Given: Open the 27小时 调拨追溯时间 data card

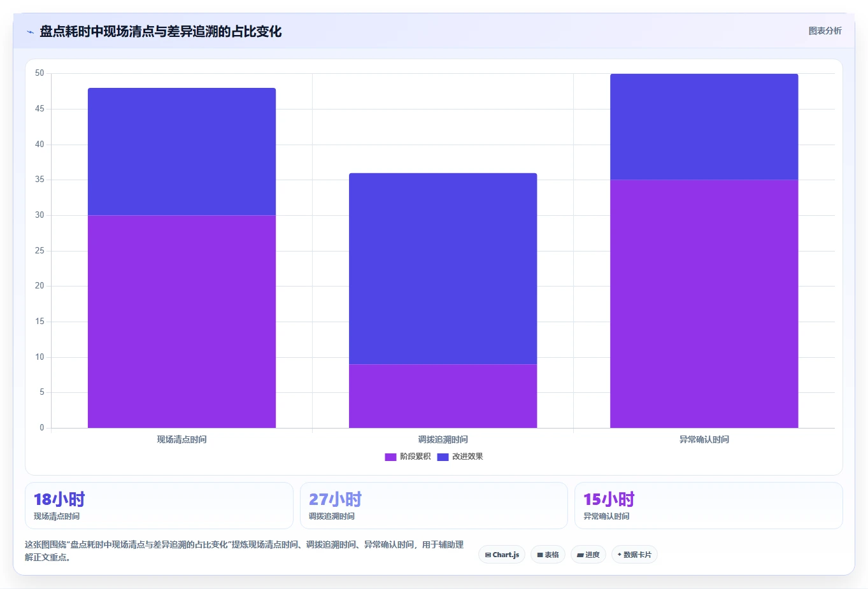Looking at the screenshot, I should 434,506.
